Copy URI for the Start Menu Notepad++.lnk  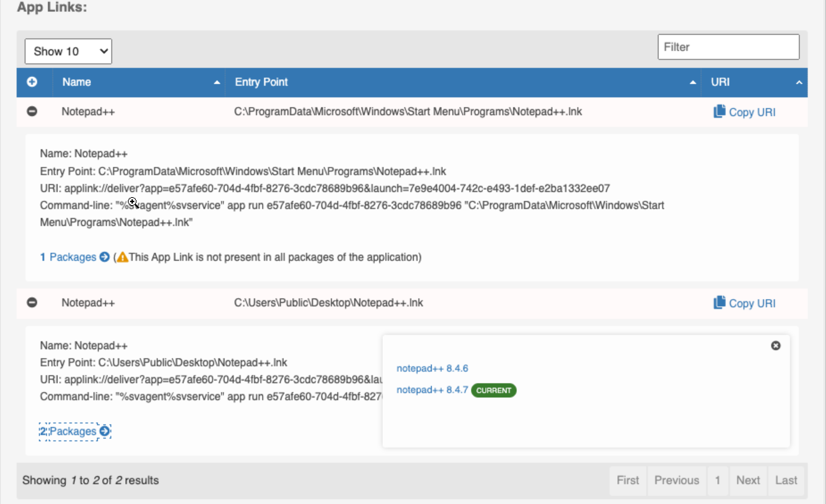click(x=745, y=112)
